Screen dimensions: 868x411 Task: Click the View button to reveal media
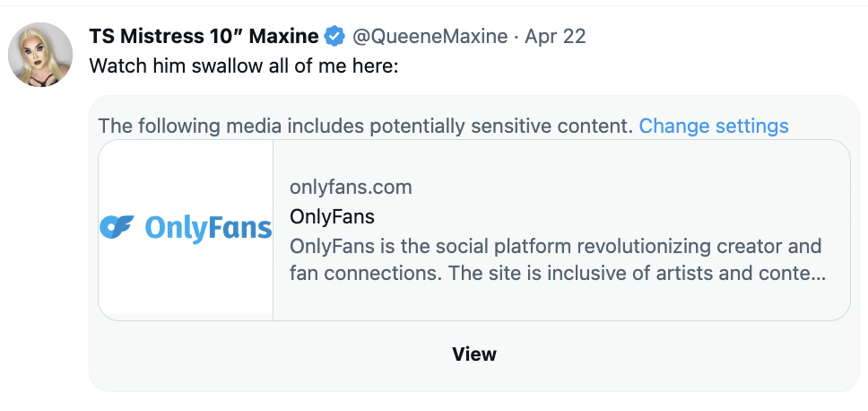pyautogui.click(x=473, y=354)
